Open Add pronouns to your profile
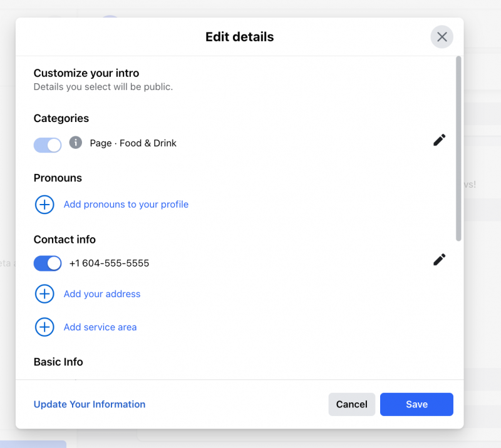This screenshot has height=448, width=501. (126, 205)
